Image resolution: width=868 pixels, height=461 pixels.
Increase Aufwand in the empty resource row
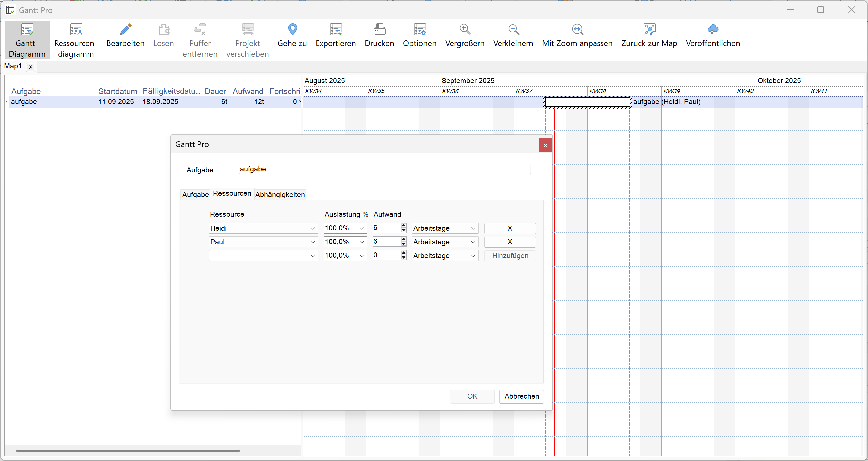404,253
